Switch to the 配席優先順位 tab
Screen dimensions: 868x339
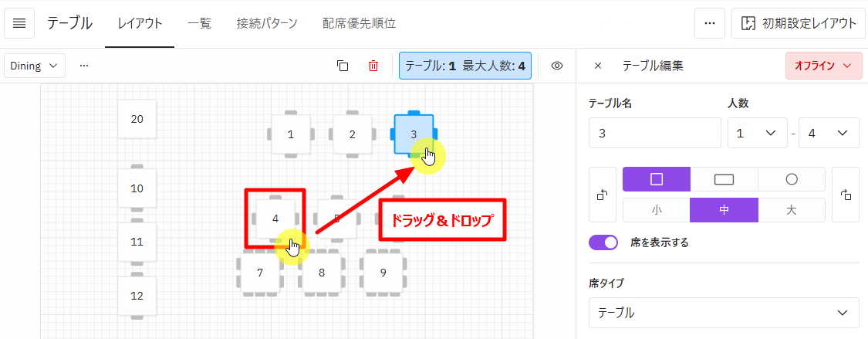coord(360,23)
